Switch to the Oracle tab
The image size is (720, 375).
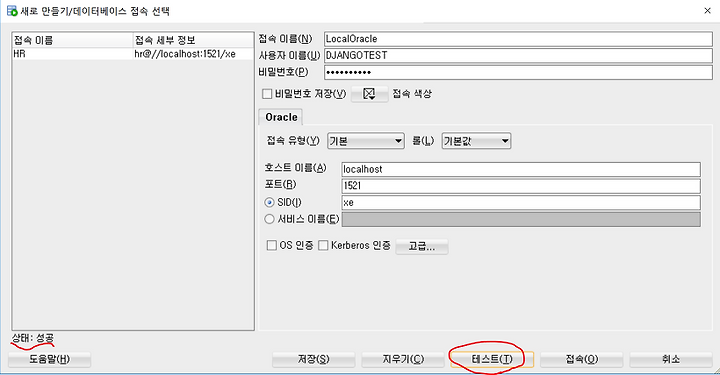pyautogui.click(x=281, y=117)
